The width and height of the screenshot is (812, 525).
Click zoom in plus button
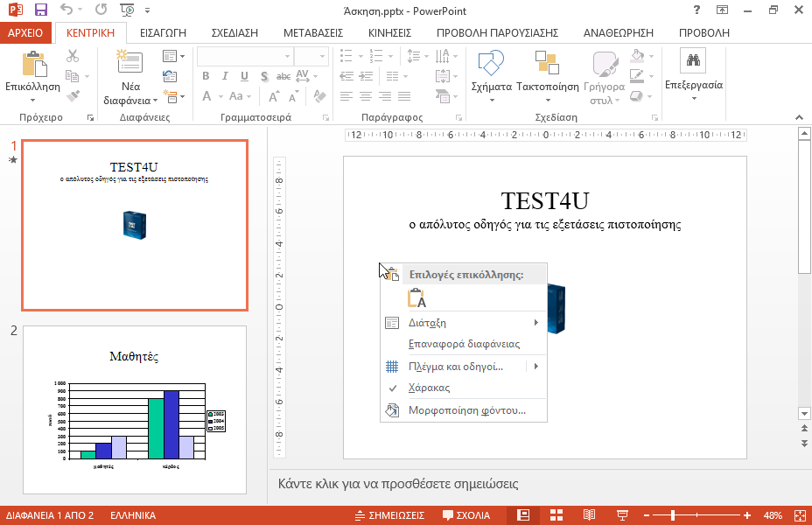pyautogui.click(x=746, y=515)
